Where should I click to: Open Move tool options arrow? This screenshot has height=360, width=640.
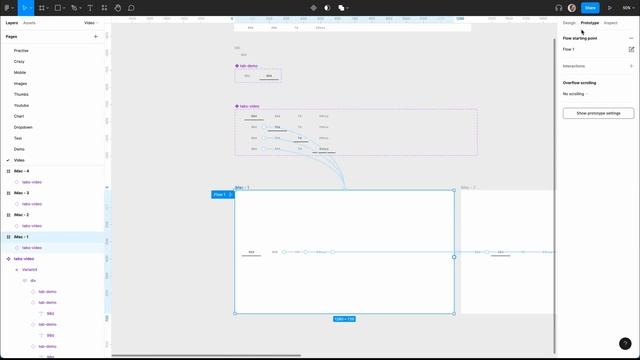point(31,8)
